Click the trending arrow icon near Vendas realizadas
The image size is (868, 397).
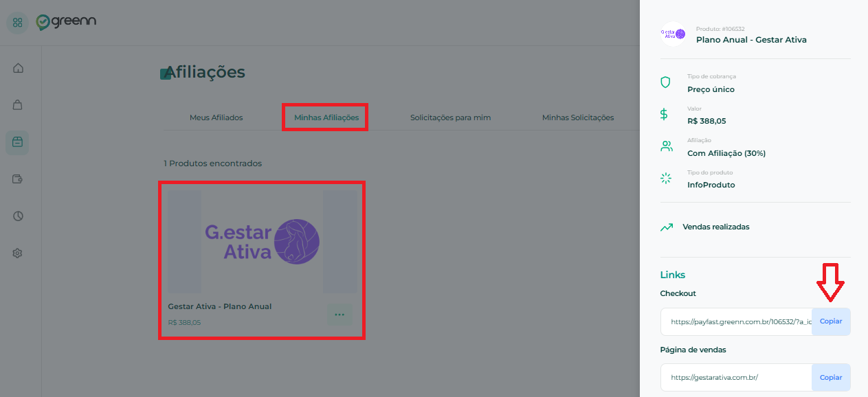pos(667,227)
